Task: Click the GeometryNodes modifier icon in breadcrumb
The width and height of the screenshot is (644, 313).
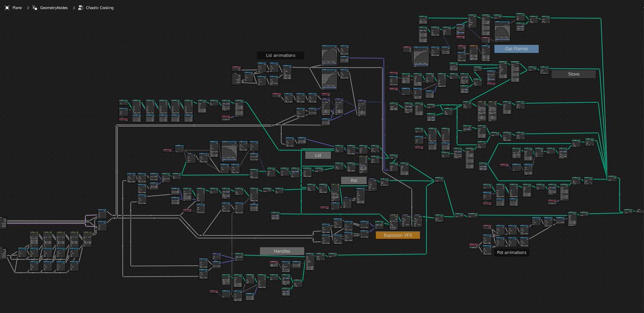Action: (x=34, y=8)
